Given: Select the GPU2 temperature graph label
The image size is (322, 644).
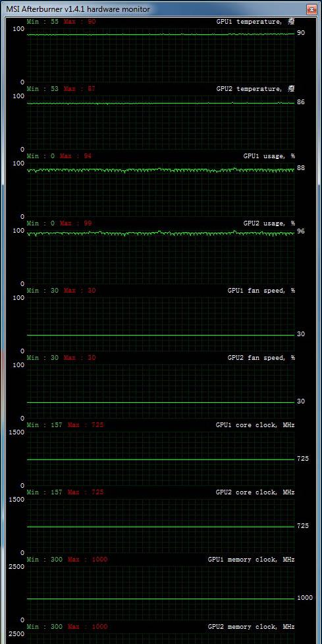Looking at the screenshot, I should pyautogui.click(x=255, y=89).
